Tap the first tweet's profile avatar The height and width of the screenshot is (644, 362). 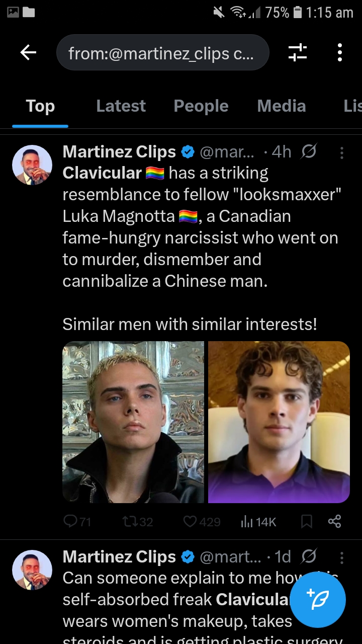(32, 165)
